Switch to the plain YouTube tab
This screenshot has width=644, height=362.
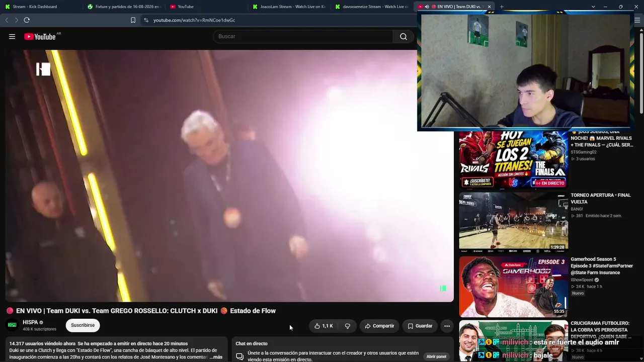coord(206,7)
